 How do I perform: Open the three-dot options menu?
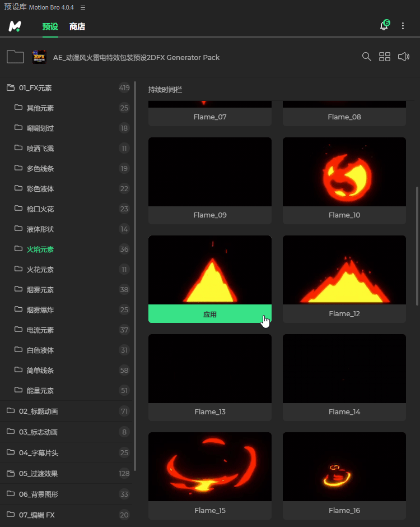pos(403,26)
